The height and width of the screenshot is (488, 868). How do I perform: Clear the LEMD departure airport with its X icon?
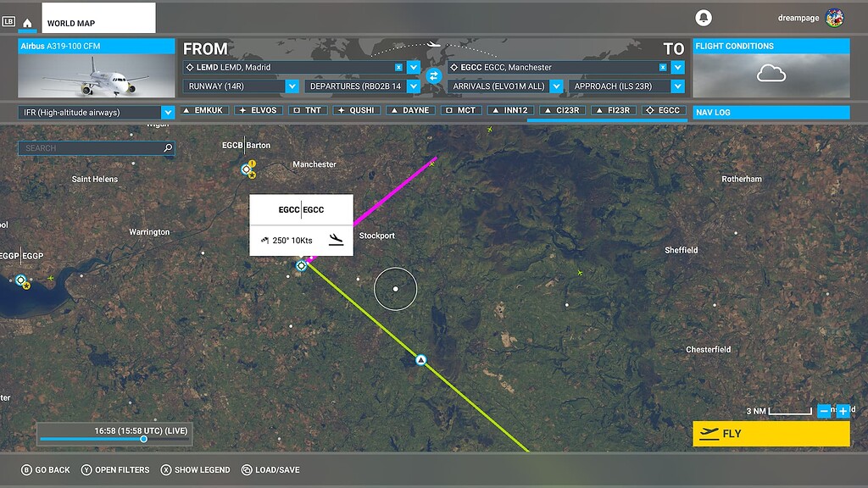click(398, 66)
